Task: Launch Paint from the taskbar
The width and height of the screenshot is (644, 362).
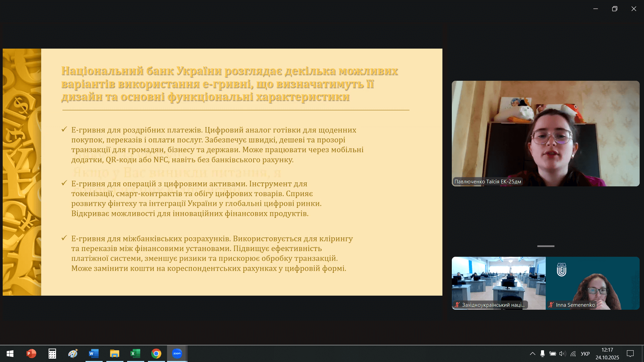Action: click(73, 354)
